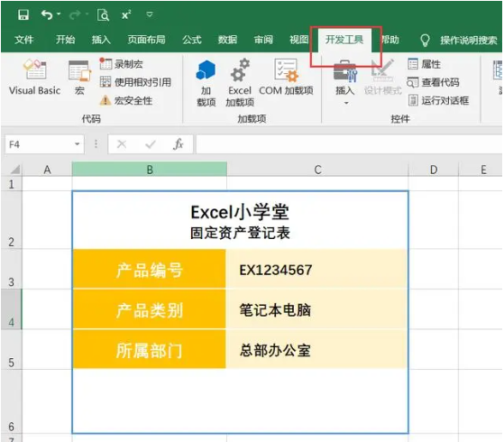Select row 6 header
This screenshot has width=504, height=442.
tap(12, 401)
